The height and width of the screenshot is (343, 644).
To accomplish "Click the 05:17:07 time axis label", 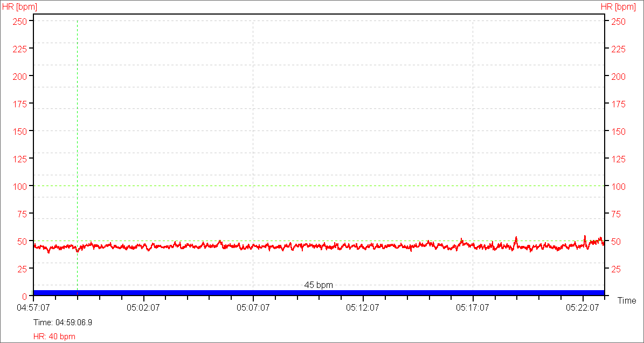I will click(473, 307).
